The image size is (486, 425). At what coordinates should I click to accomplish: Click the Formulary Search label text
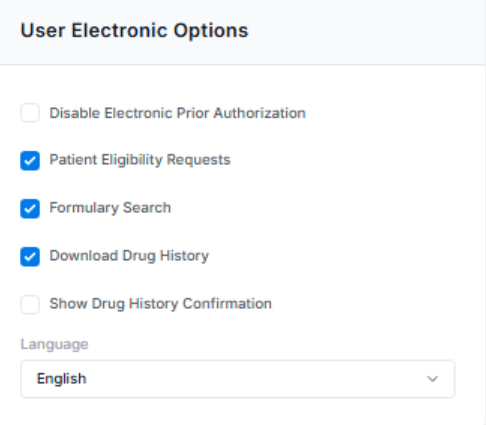click(x=110, y=208)
